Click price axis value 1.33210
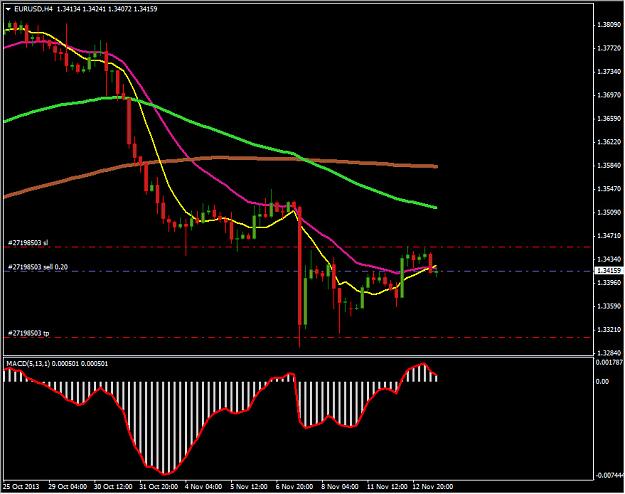Viewport: 625px width, 494px height. click(x=609, y=330)
